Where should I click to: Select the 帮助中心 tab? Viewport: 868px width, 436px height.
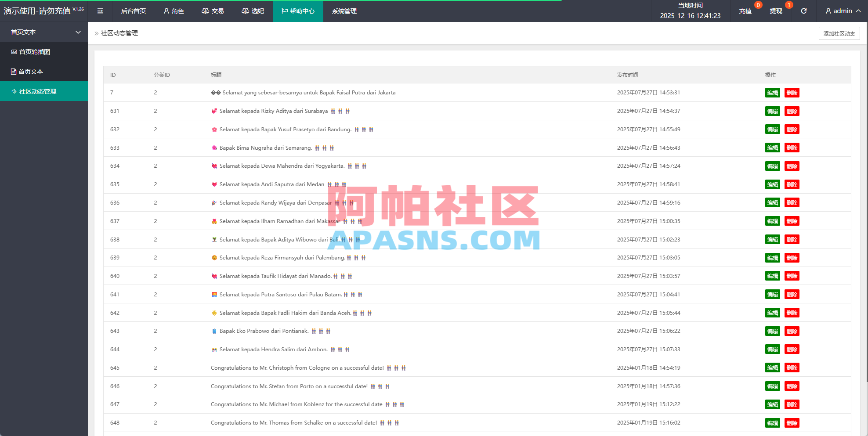click(x=298, y=11)
